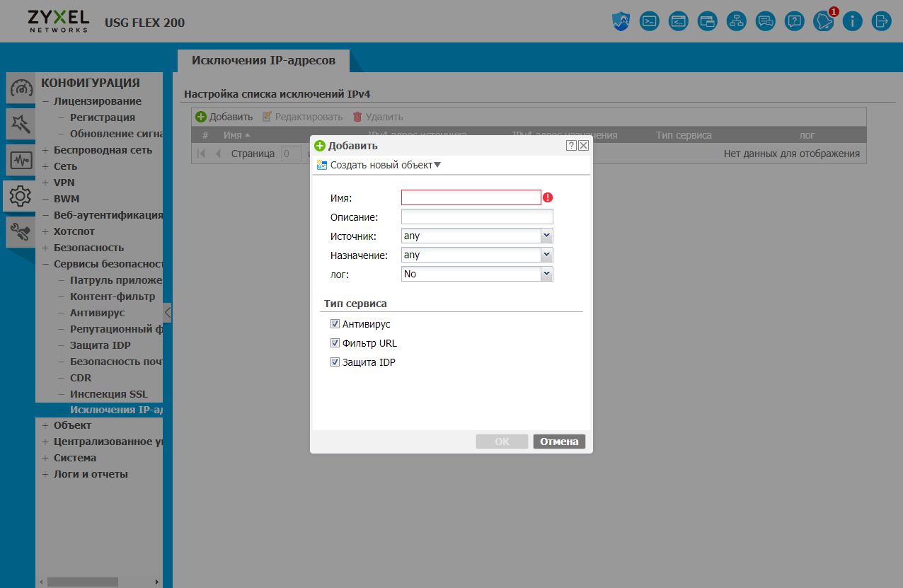Open the Quick Setup wizard wand icon
Viewport: 903px width, 588px height.
21,124
